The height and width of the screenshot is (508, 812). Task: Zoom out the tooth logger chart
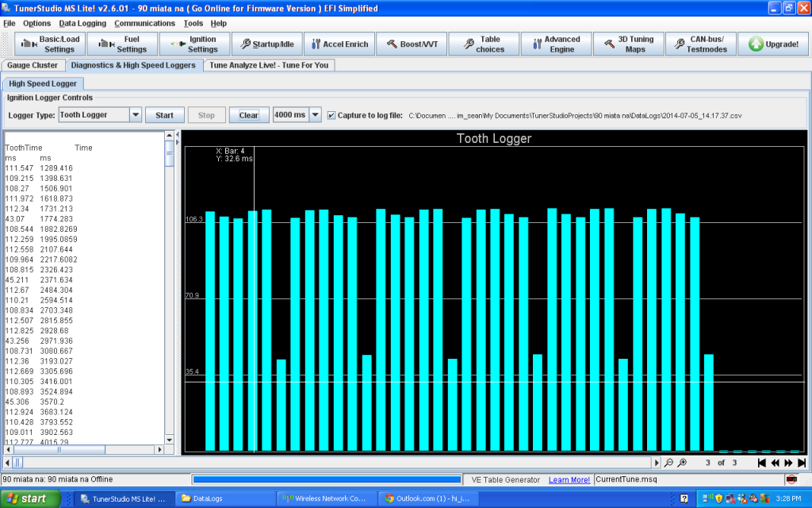pyautogui.click(x=669, y=463)
